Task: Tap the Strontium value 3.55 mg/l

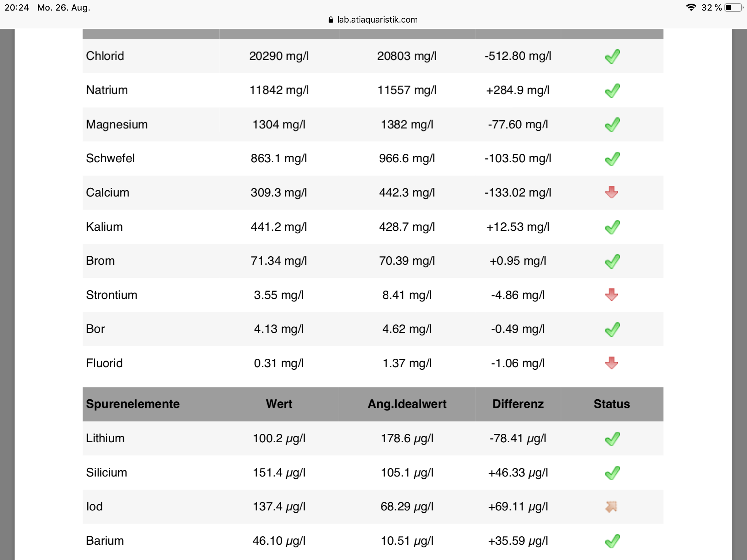Action: 279,295
